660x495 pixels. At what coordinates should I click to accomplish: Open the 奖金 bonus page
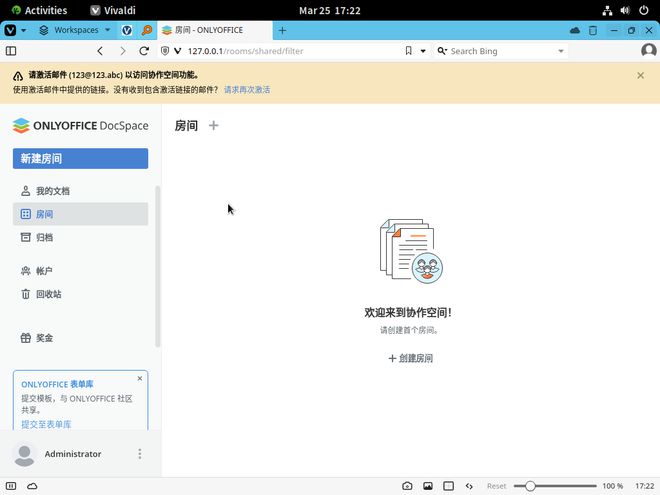pyautogui.click(x=44, y=338)
